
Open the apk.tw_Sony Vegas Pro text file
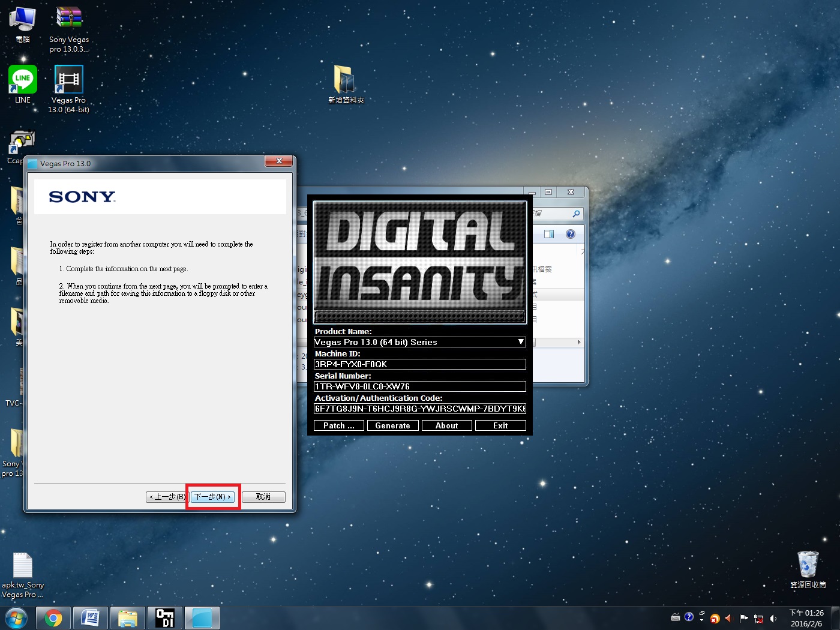point(23,575)
